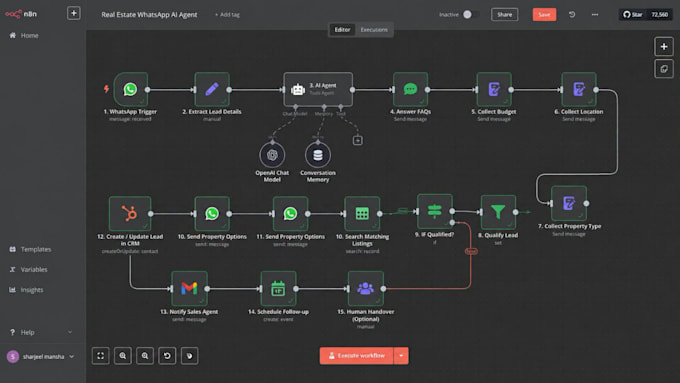680x383 pixels.
Task: Open the Human Handover node
Action: (x=366, y=288)
